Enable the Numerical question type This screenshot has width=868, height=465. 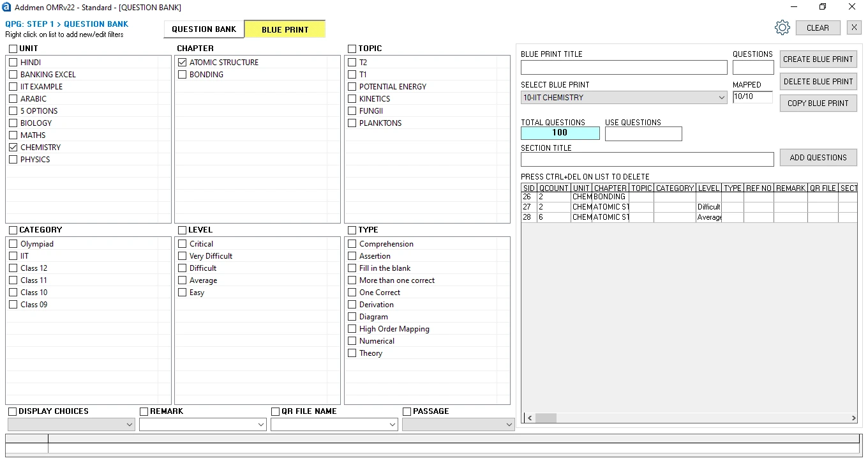(352, 340)
